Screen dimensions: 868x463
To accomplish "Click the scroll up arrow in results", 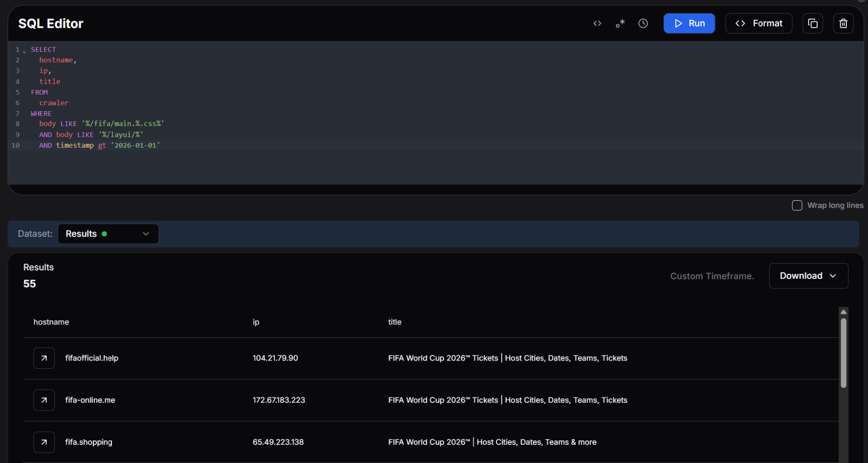I will point(843,312).
